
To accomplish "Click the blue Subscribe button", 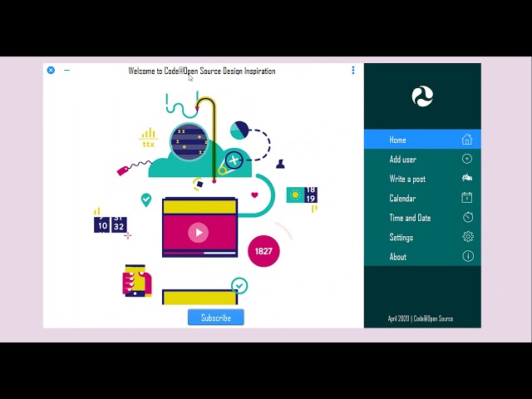I will [x=216, y=318].
